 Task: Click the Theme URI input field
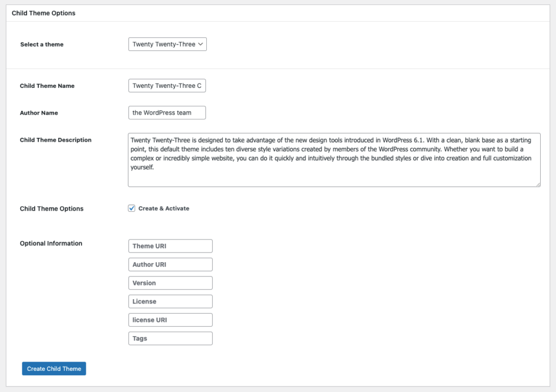pos(170,245)
